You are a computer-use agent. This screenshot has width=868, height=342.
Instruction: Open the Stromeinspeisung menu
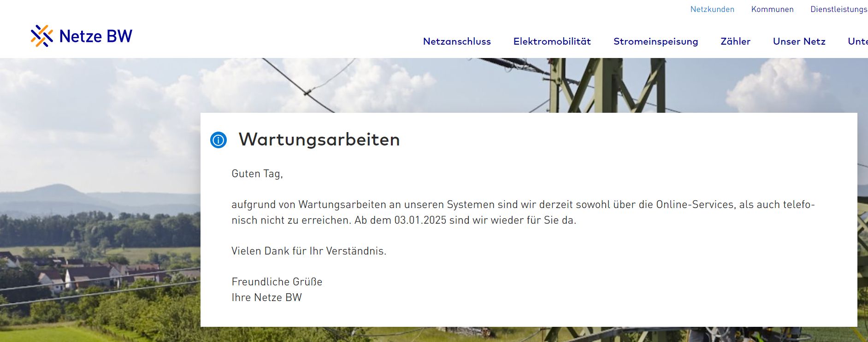pyautogui.click(x=655, y=41)
